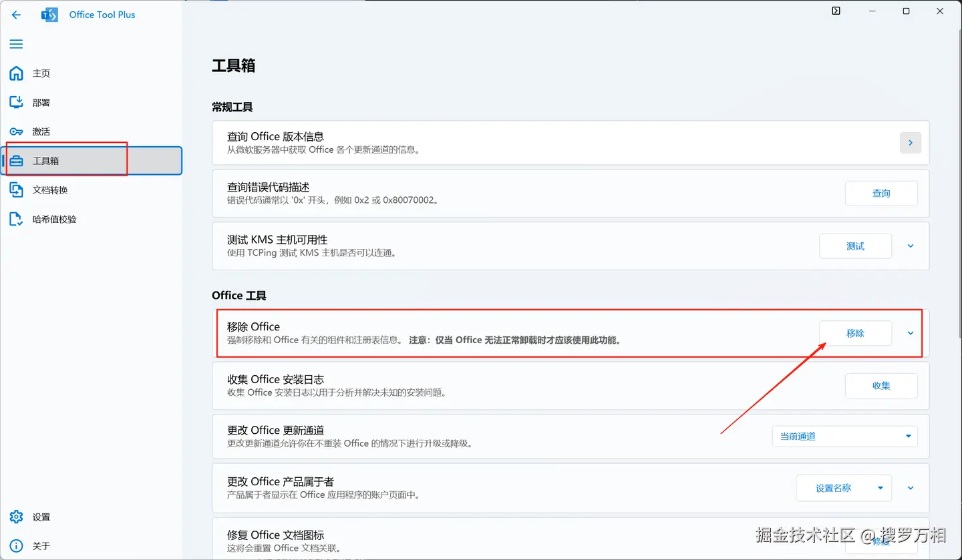Open the command window icon in title bar
The width and height of the screenshot is (962, 560).
pos(836,11)
